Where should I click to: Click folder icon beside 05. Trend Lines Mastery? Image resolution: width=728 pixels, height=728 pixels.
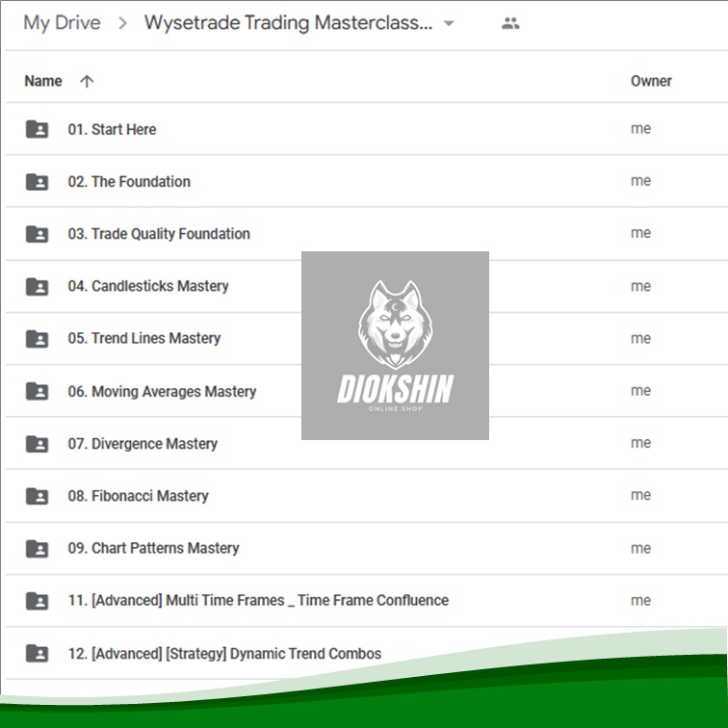pos(38,338)
